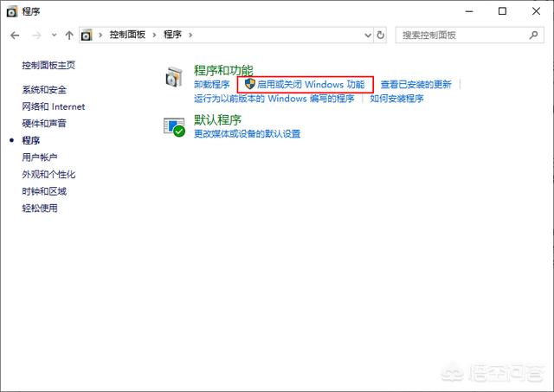Open 网络和 Internet category
This screenshot has width=554, height=392.
54,106
